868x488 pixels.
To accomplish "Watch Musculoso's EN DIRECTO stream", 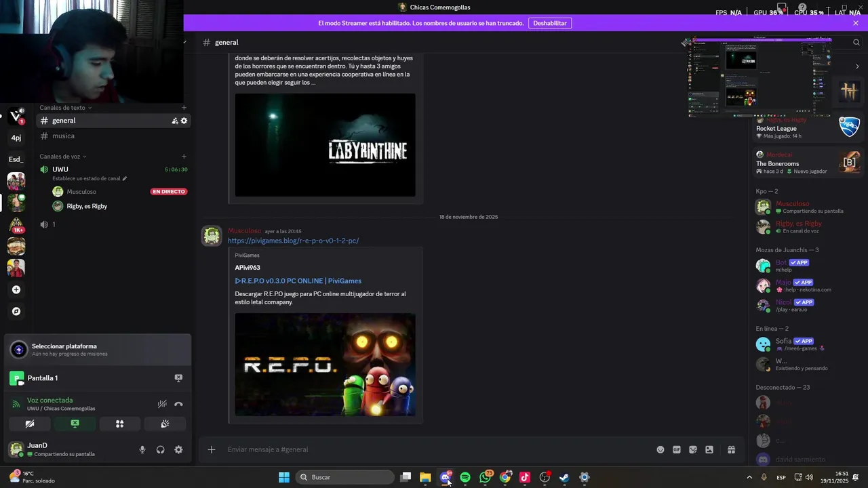I will (169, 192).
